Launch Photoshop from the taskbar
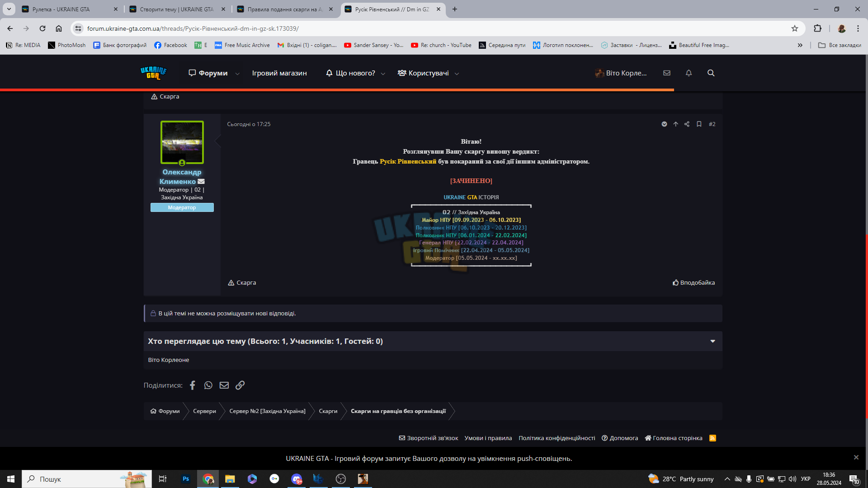Screen dimensions: 868x488 tap(186, 479)
